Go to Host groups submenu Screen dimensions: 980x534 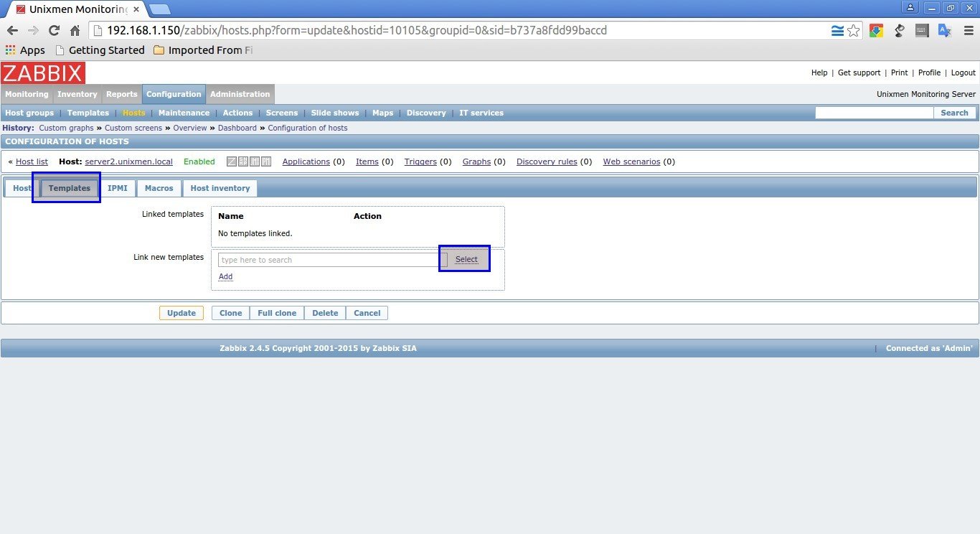29,113
